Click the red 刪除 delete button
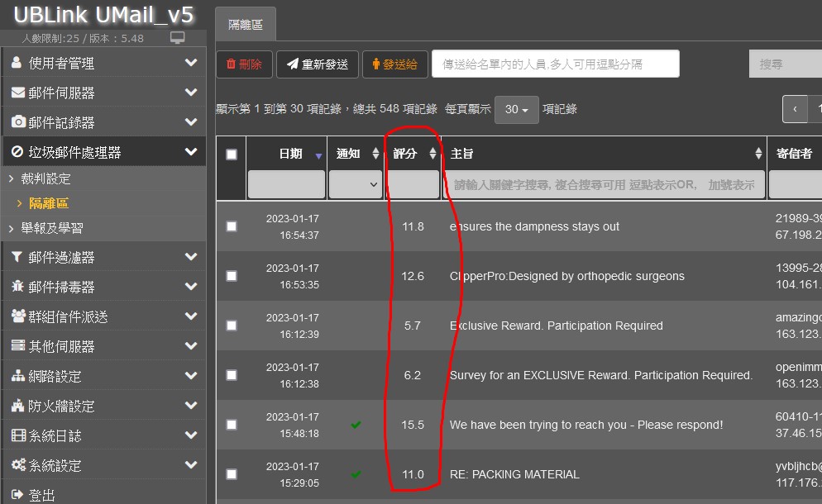The height and width of the screenshot is (504, 822). click(x=244, y=64)
